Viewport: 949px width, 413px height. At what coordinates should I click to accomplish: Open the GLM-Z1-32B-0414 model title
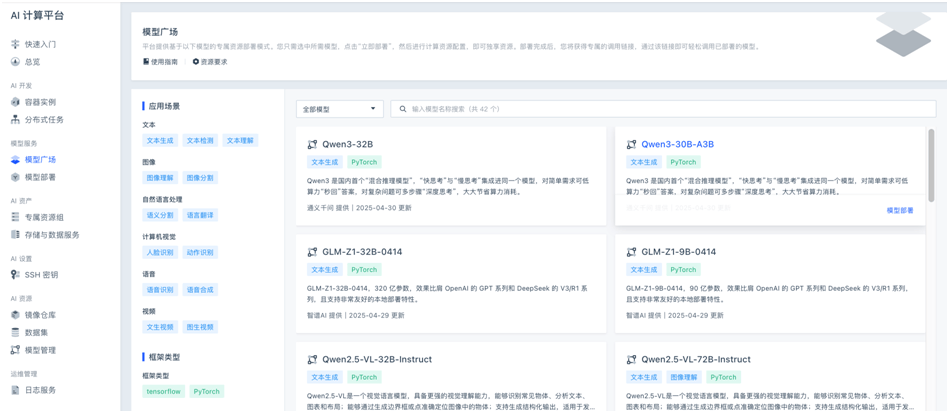coord(363,252)
